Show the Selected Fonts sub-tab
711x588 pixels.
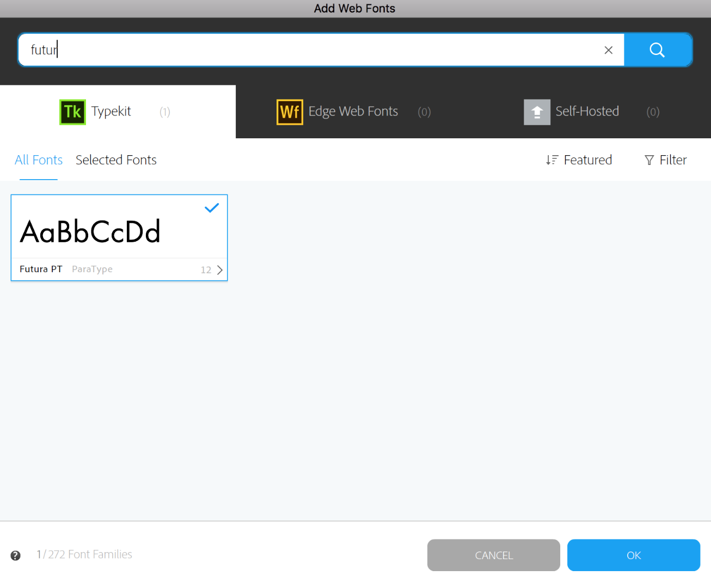116,160
